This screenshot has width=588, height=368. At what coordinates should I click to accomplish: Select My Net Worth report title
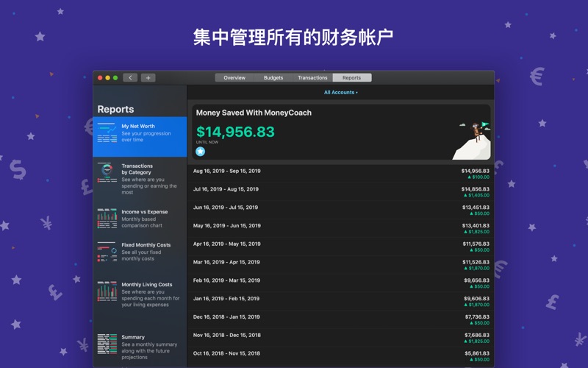(x=138, y=126)
